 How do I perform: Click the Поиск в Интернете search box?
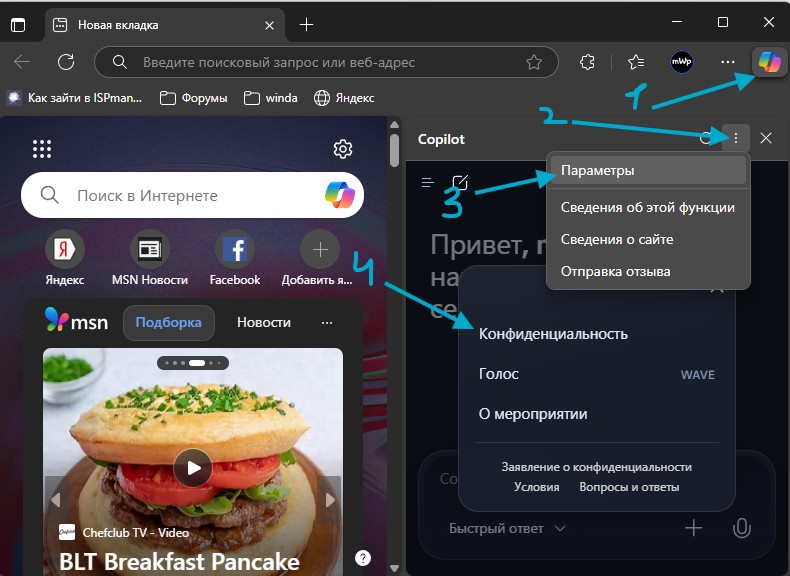click(x=192, y=195)
